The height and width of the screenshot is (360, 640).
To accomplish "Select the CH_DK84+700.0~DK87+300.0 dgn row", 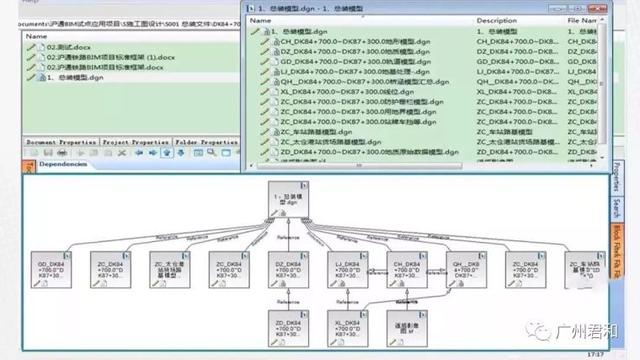I will click(355, 42).
